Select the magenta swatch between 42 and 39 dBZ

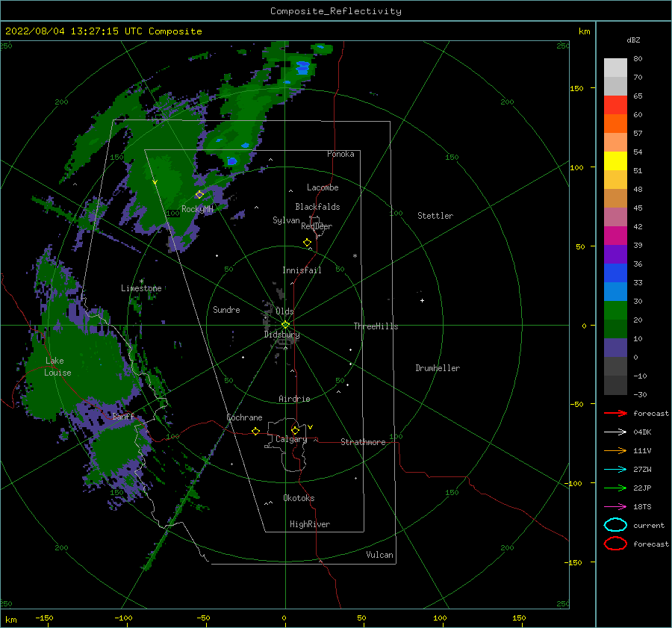615,236
